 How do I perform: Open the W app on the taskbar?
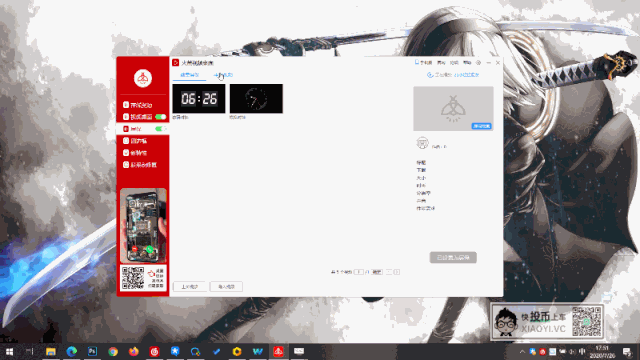point(258,351)
